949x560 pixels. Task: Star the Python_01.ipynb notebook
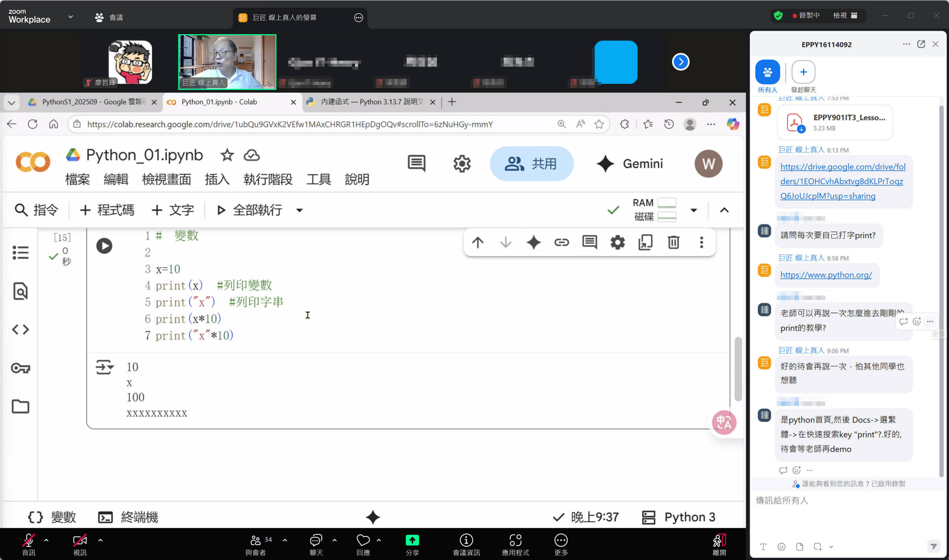click(x=227, y=155)
